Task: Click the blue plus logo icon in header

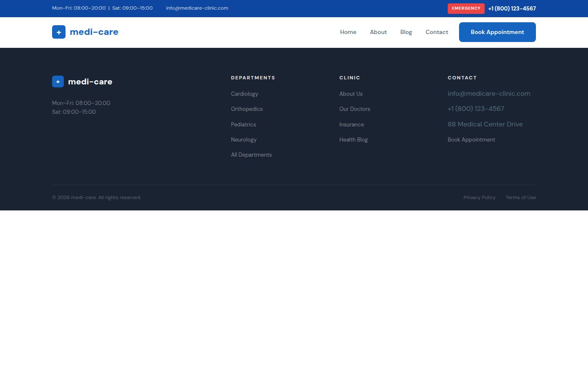Action: [x=59, y=32]
